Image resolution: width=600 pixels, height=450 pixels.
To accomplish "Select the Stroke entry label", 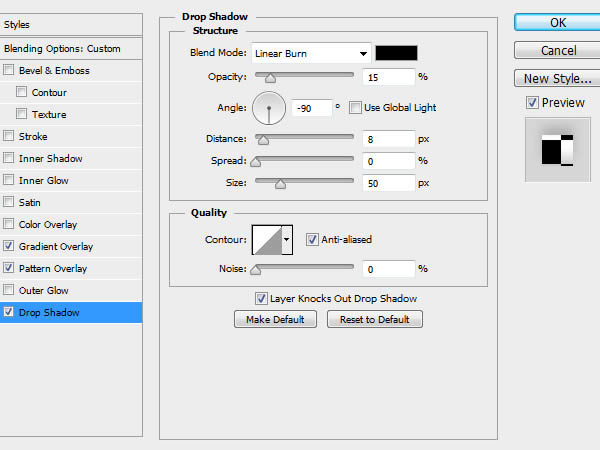I will click(33, 136).
